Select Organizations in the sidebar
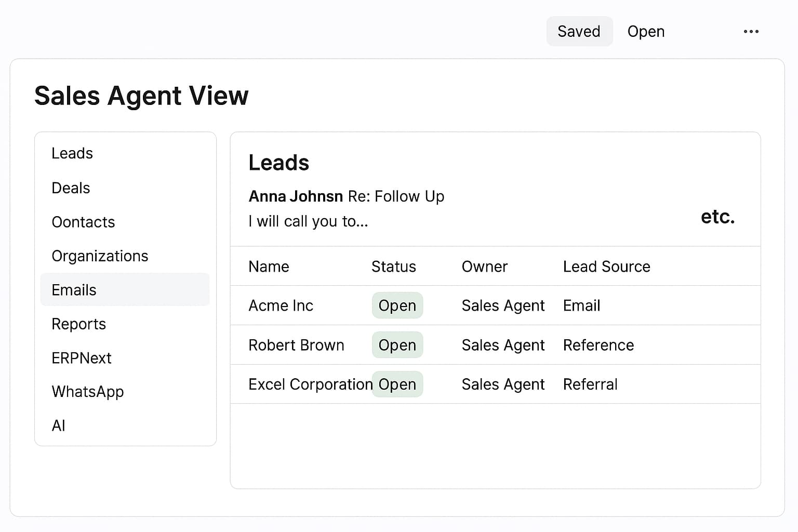The image size is (798, 532). coord(100,256)
